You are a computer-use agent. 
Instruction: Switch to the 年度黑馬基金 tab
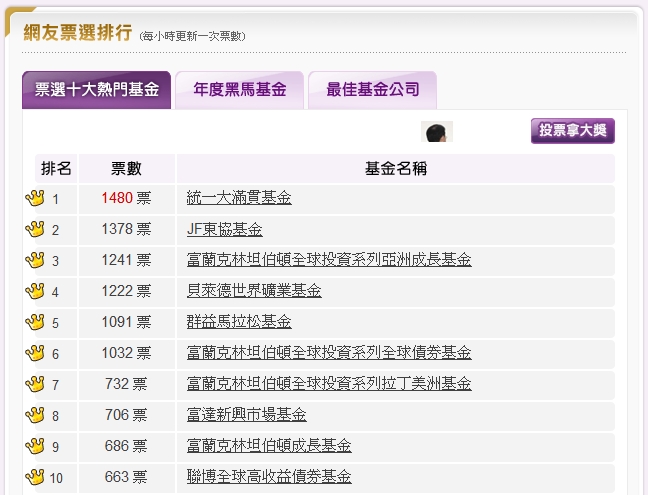[x=240, y=90]
